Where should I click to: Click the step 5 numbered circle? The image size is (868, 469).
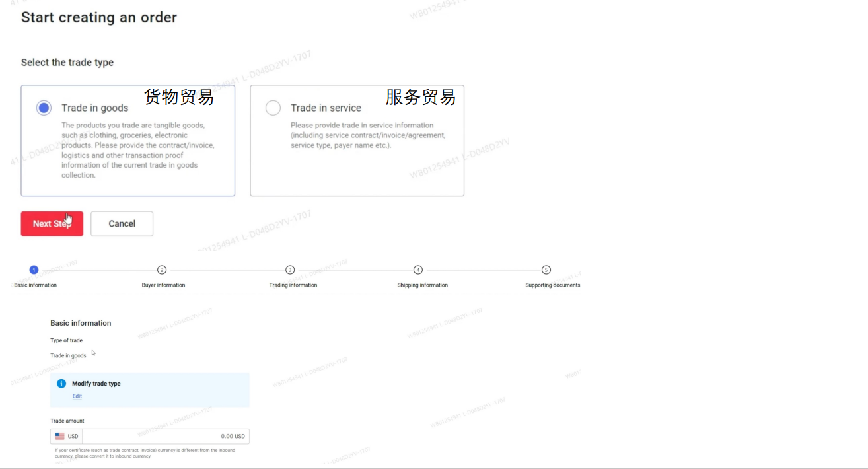(x=546, y=270)
